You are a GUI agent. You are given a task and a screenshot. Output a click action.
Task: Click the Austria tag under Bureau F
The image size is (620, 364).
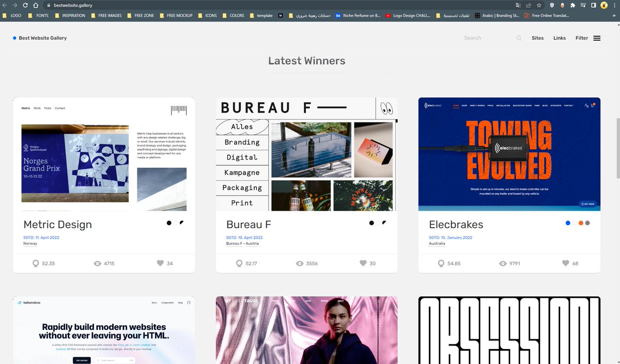coord(252,244)
